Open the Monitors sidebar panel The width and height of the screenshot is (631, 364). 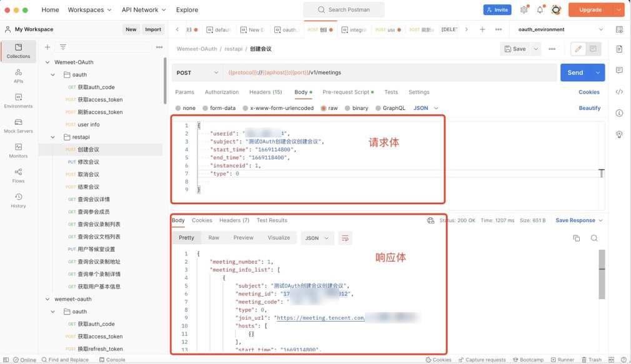19,151
